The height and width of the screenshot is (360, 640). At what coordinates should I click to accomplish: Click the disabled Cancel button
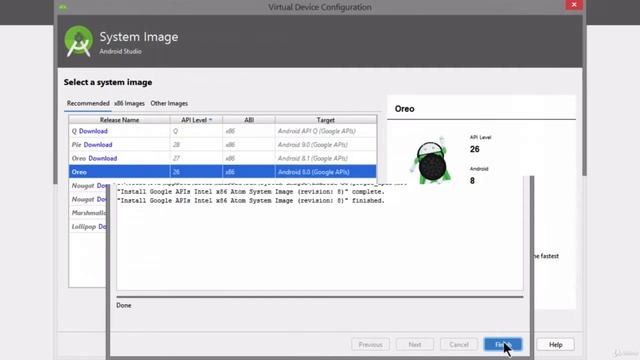pos(459,344)
